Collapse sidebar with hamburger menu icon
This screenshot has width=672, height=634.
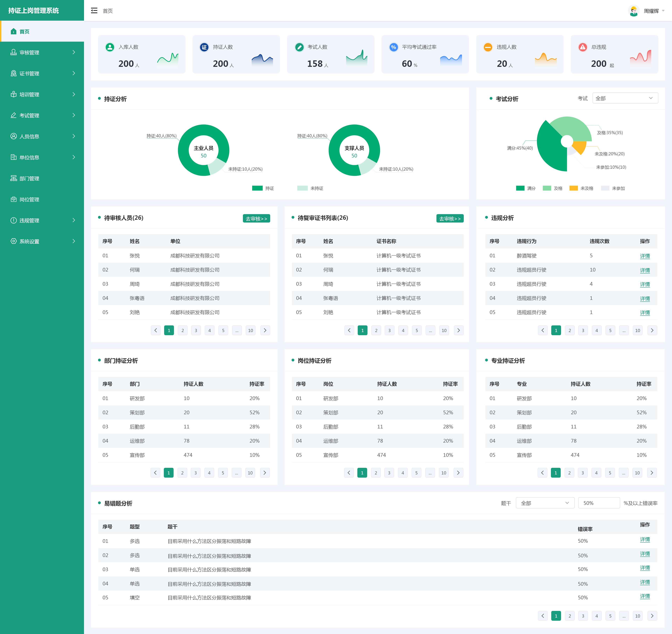94,10
